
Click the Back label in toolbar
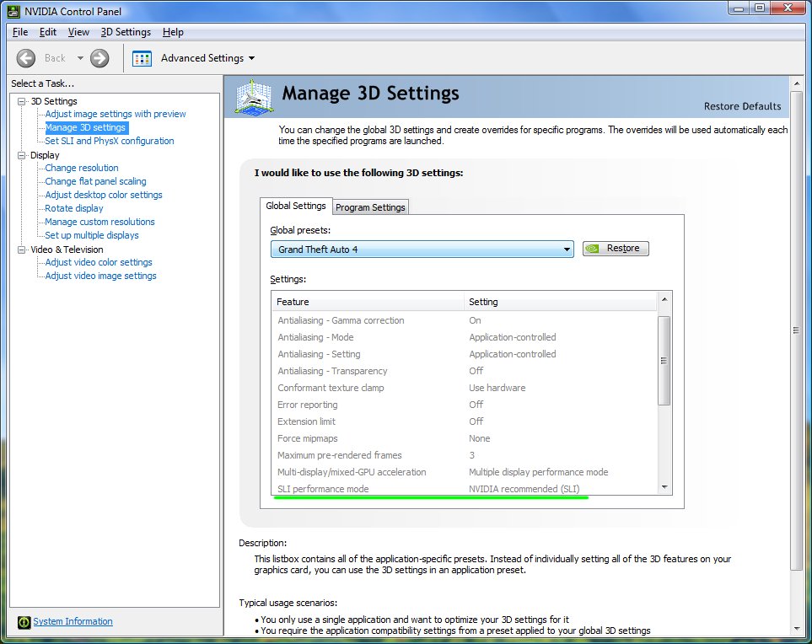tap(55, 58)
